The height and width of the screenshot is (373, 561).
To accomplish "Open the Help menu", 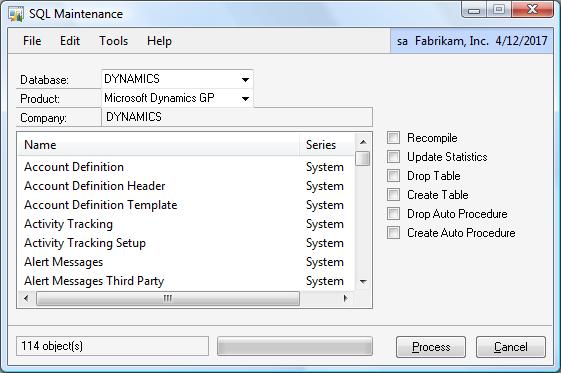I will pyautogui.click(x=159, y=41).
